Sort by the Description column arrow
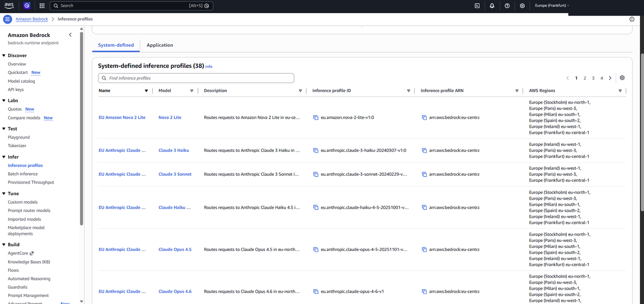Viewport: 644px width, 304px height. [x=300, y=91]
